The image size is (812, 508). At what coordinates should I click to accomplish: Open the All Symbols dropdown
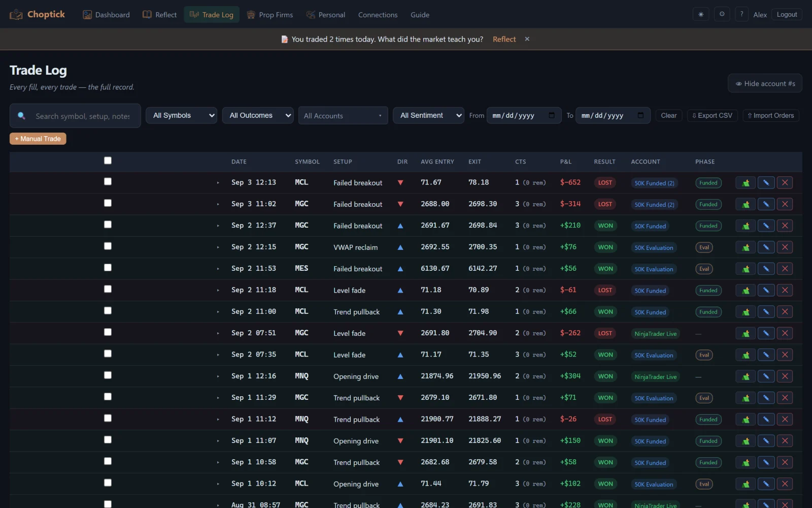pyautogui.click(x=181, y=115)
